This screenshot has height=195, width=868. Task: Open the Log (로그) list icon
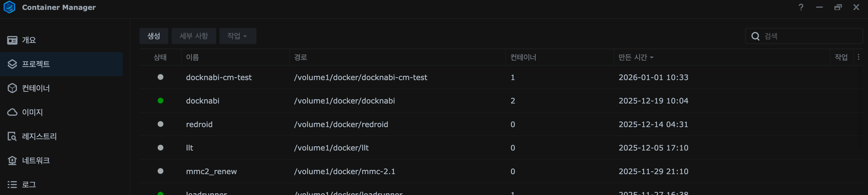click(12, 185)
